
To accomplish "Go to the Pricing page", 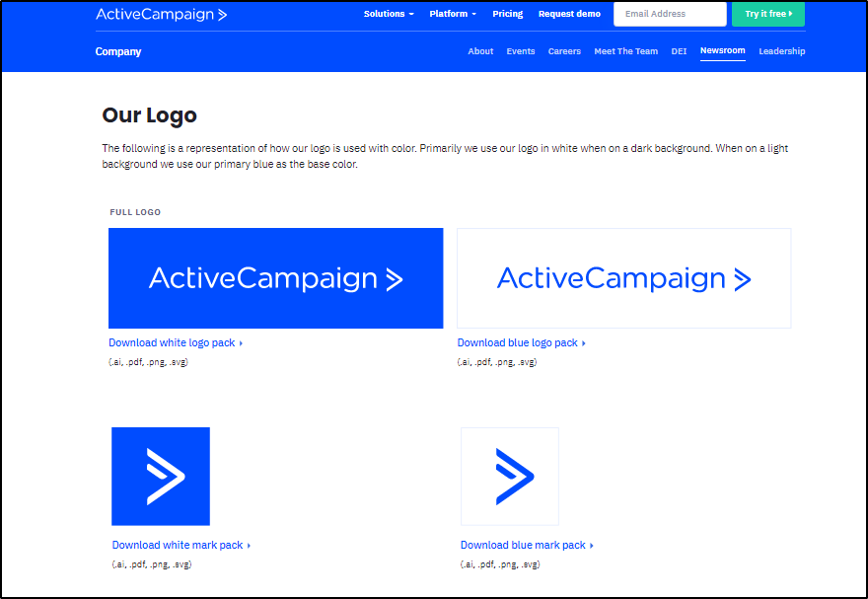I will (508, 14).
